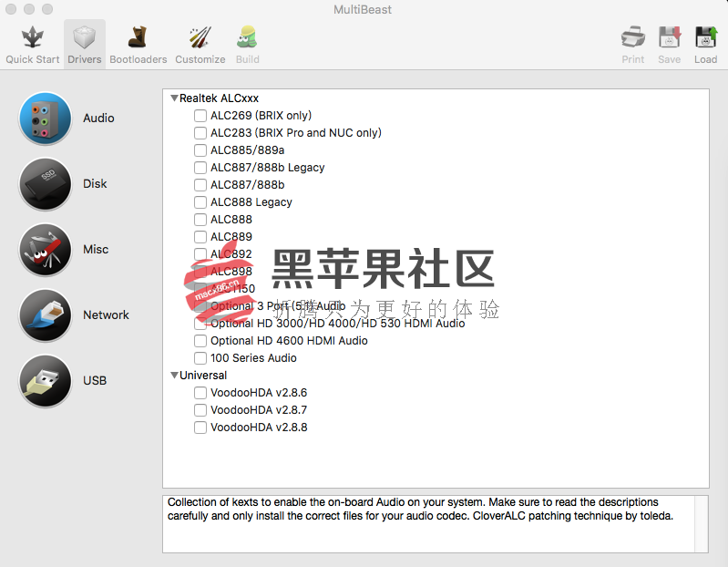Tick the 100 Series Audio checkbox
The image size is (728, 567).
tap(200, 358)
